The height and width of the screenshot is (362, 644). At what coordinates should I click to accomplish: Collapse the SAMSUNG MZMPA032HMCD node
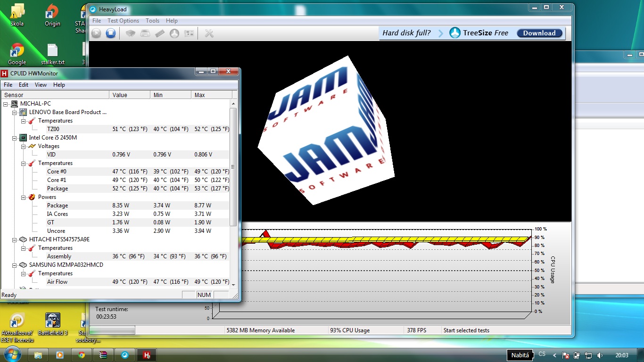coord(15,265)
